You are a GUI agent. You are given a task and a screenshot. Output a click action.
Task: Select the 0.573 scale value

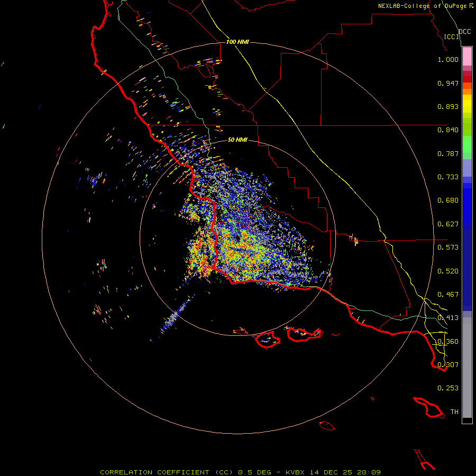[x=448, y=248]
